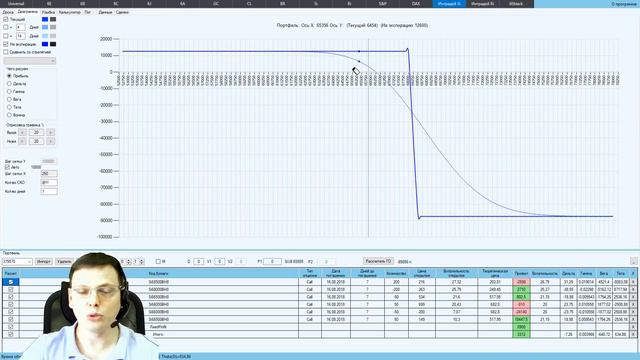Remove the fifth portfolio row via its X
Image resolution: width=640 pixels, height=360 pixels.
point(633,312)
